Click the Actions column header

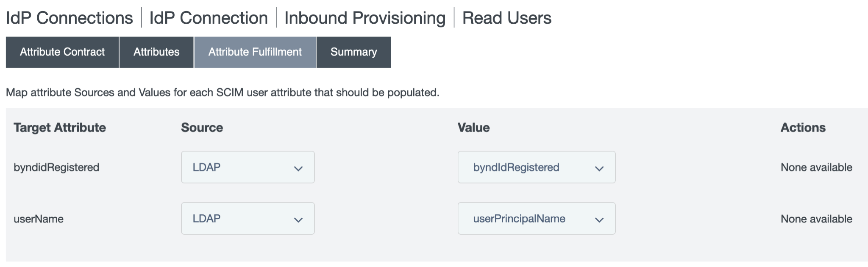(803, 128)
